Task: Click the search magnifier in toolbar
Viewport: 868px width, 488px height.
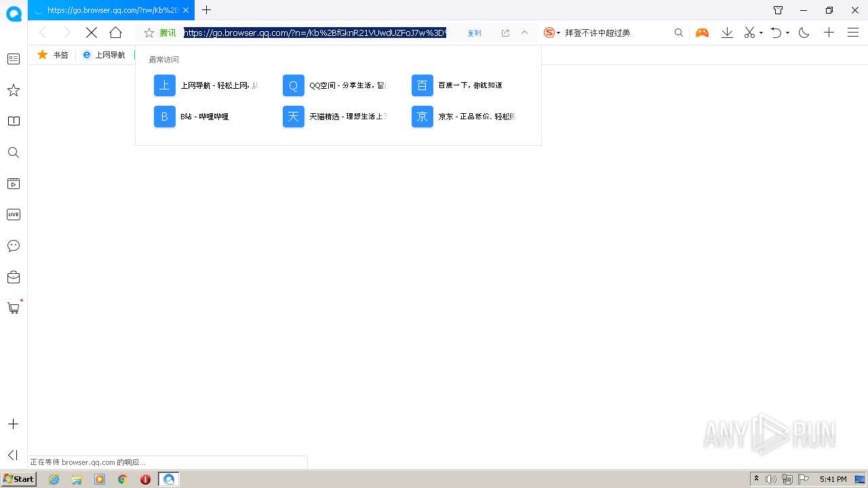Action: (x=678, y=33)
